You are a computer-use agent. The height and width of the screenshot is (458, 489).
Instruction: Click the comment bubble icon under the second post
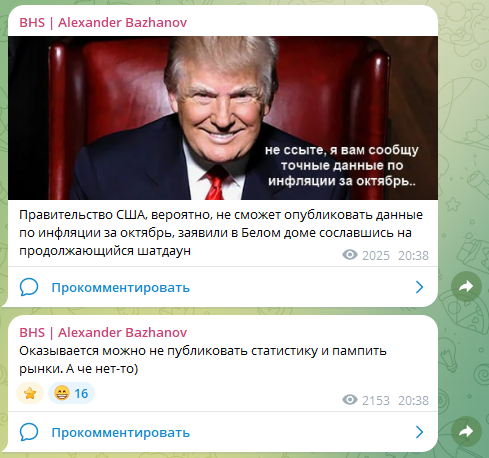[29, 432]
